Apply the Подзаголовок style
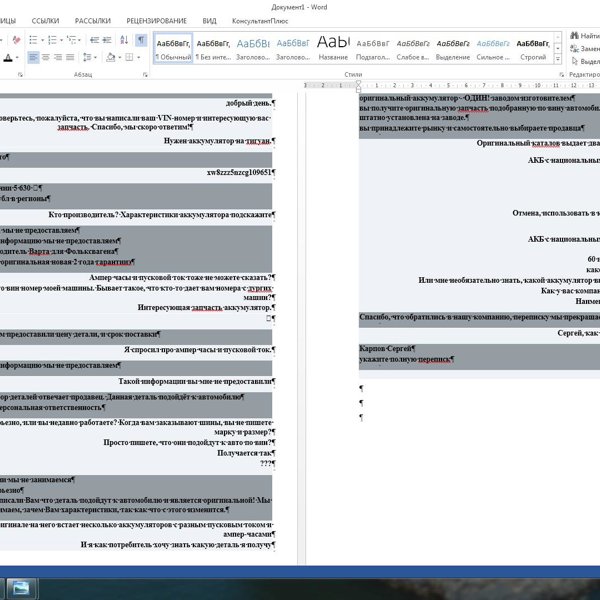This screenshot has width=600, height=600. [373, 48]
